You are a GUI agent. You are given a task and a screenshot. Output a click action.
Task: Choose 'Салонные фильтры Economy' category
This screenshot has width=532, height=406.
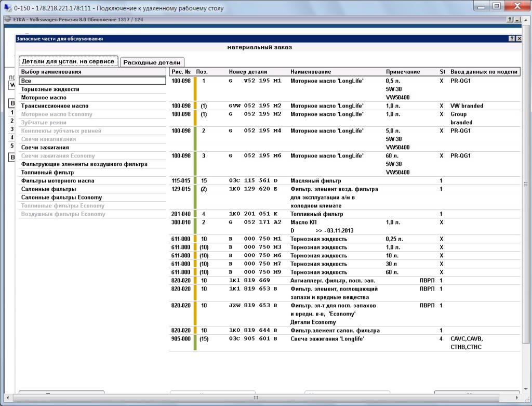[92, 197]
